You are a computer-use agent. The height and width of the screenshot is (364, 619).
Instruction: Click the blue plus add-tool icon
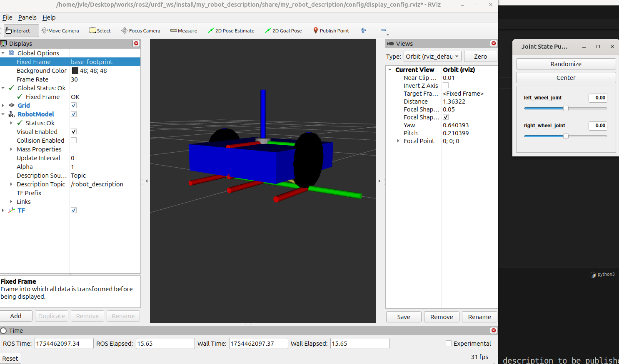pyautogui.click(x=363, y=30)
